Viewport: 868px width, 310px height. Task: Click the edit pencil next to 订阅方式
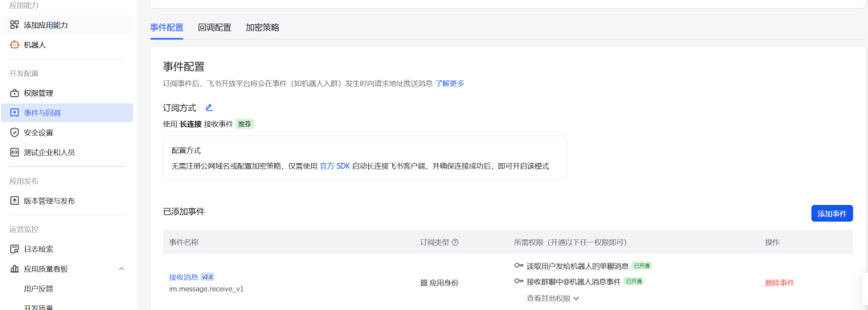point(209,108)
